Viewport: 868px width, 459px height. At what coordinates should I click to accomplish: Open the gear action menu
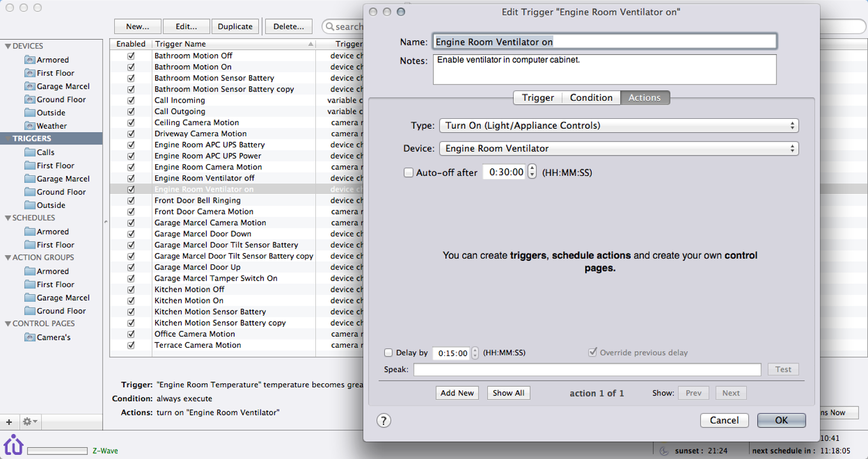point(29,422)
